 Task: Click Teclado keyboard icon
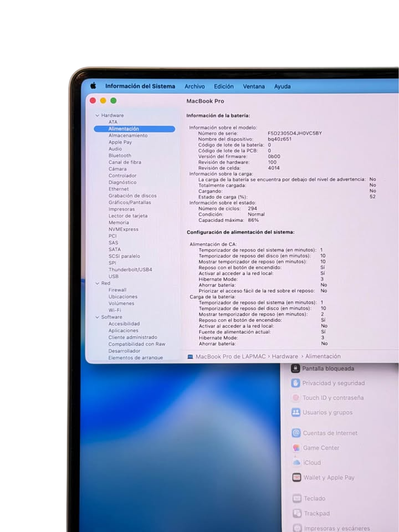click(297, 498)
